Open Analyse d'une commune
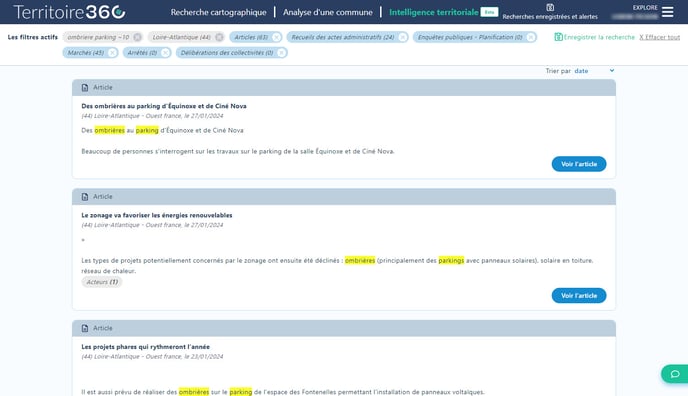The width and height of the screenshot is (688, 396). [x=328, y=12]
